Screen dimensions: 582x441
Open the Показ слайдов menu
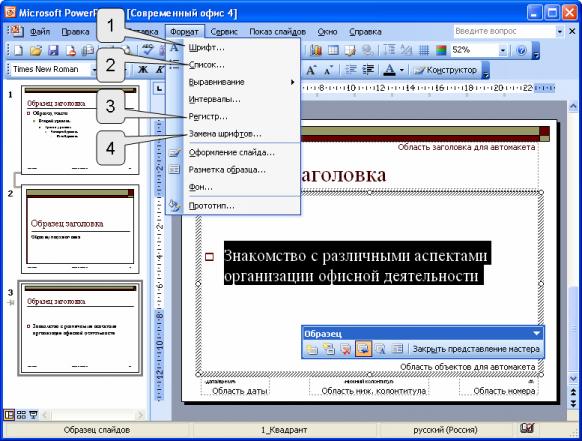point(278,32)
